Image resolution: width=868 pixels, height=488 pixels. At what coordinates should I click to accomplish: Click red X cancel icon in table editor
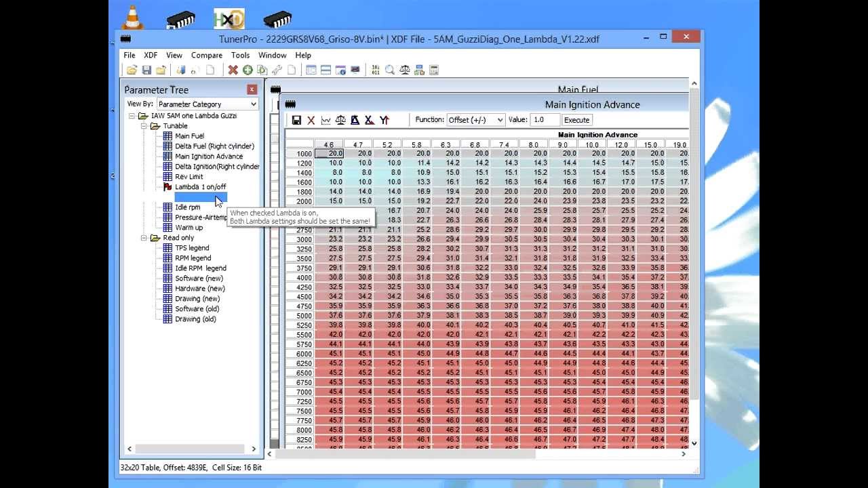click(311, 120)
